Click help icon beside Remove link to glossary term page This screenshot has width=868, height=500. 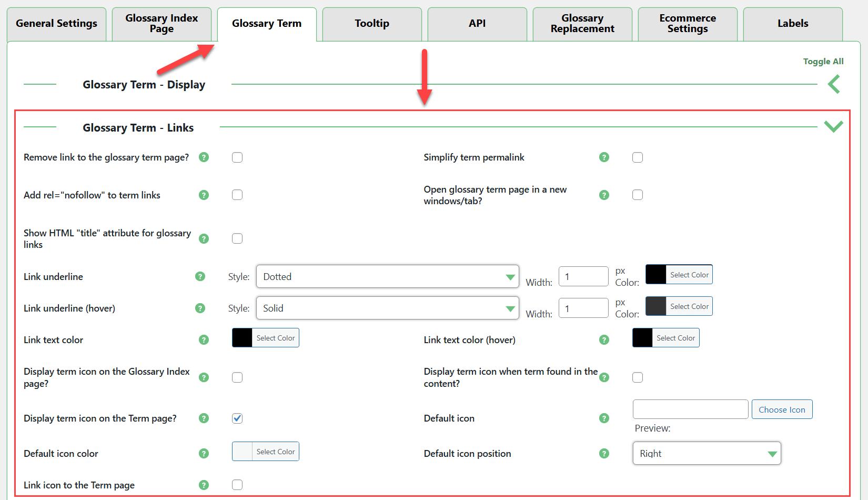pyautogui.click(x=204, y=157)
